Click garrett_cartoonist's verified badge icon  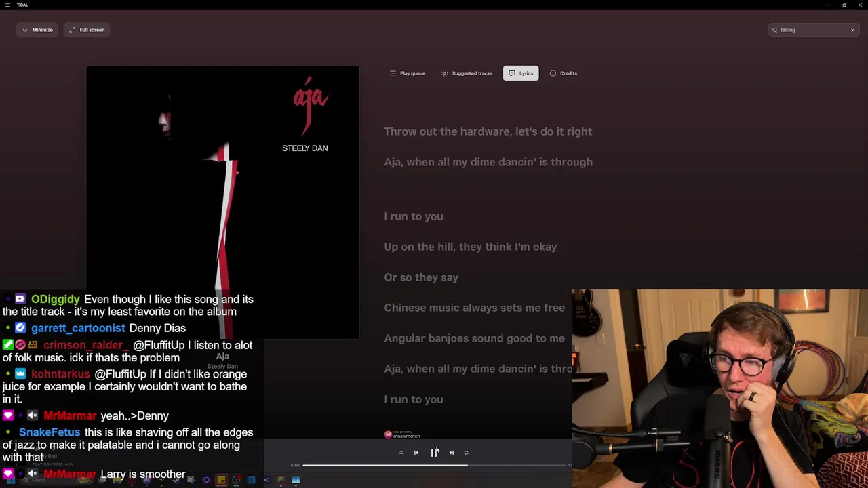(x=20, y=328)
